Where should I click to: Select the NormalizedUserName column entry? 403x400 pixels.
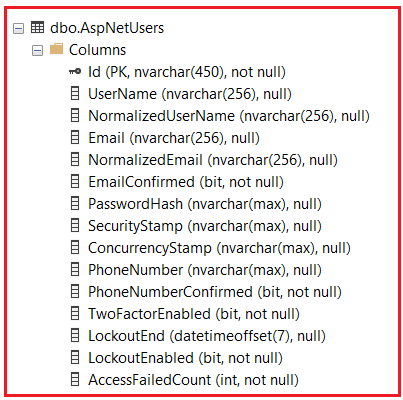229,116
